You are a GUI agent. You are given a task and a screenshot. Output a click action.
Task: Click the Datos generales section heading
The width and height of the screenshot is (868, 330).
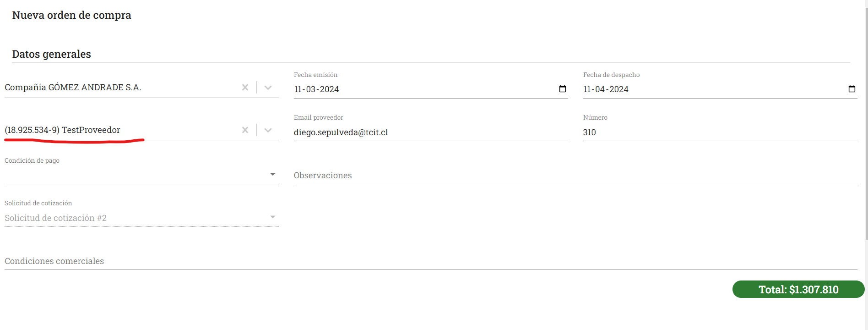tap(51, 54)
